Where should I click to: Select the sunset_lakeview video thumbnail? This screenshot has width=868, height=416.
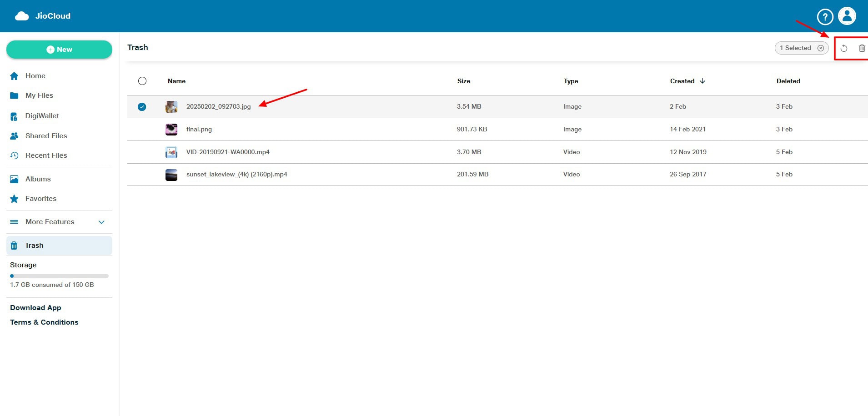click(171, 175)
